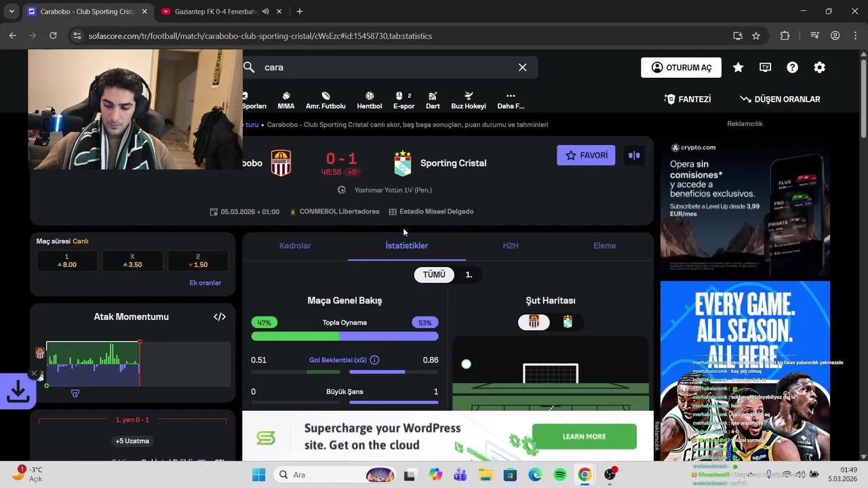The height and width of the screenshot is (488, 868).
Task: Click Estadio Misael Delgado venue text
Action: click(x=436, y=211)
